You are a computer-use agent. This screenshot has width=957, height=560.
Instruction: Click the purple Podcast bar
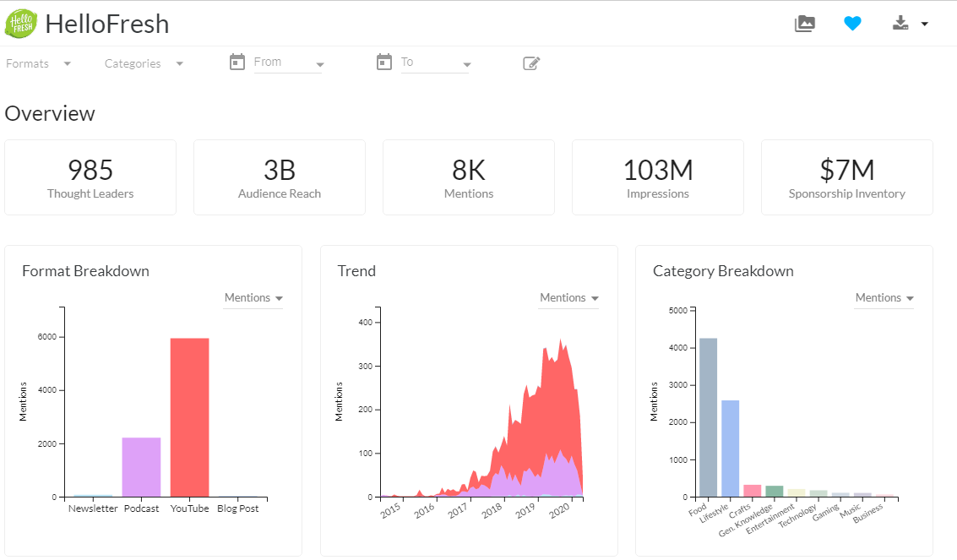click(142, 467)
